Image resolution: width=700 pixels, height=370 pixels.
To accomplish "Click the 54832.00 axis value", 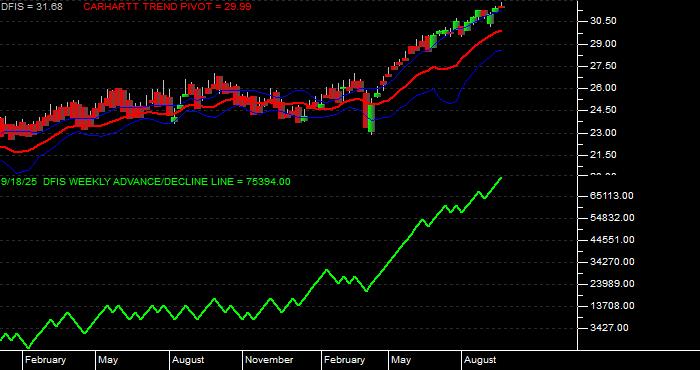I will point(612,217).
